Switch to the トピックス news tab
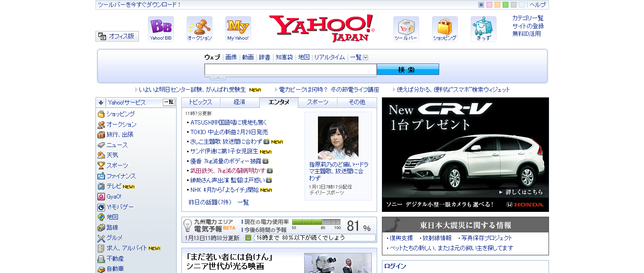 (x=201, y=102)
